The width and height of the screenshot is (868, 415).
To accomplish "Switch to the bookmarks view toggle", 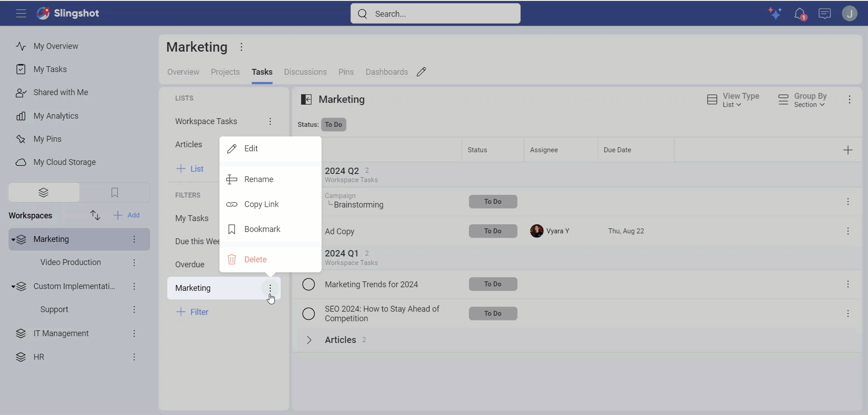I will tap(115, 193).
